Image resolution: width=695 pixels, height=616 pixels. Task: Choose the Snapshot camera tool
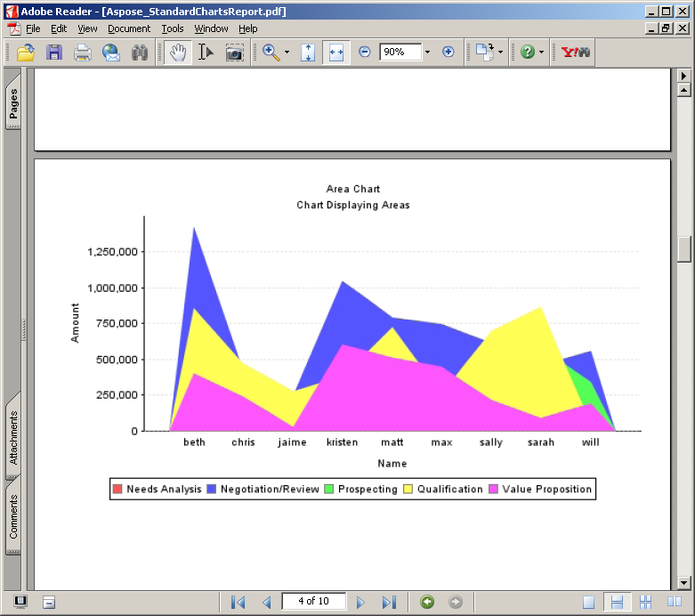234,53
